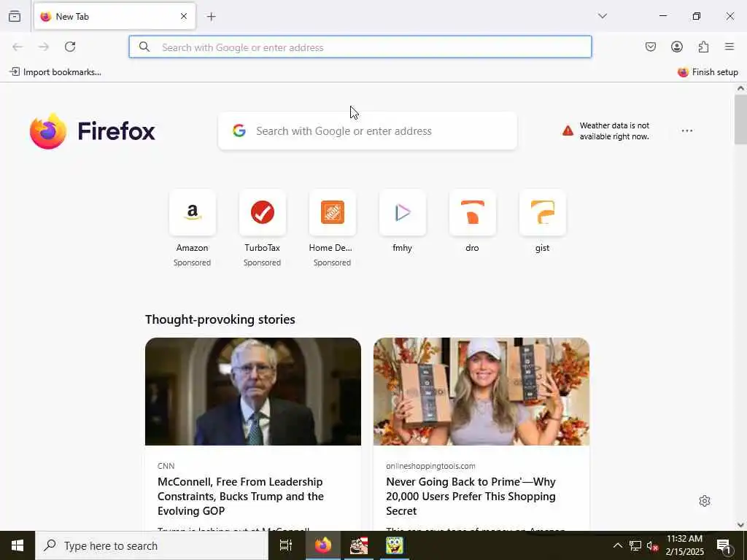Click the taskbar search box
This screenshot has height=560, width=747.
point(152,545)
